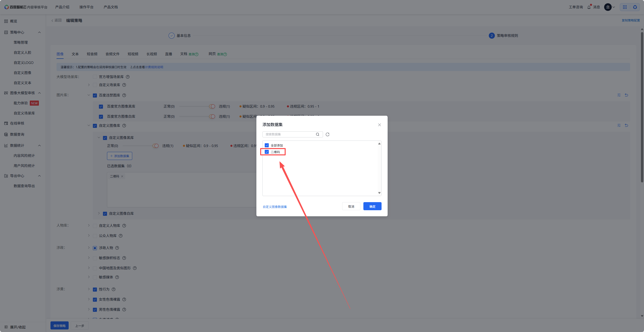644x332 pixels.
Task: Open settings sliders icon on 自定义图像库 row
Action: pos(619,126)
